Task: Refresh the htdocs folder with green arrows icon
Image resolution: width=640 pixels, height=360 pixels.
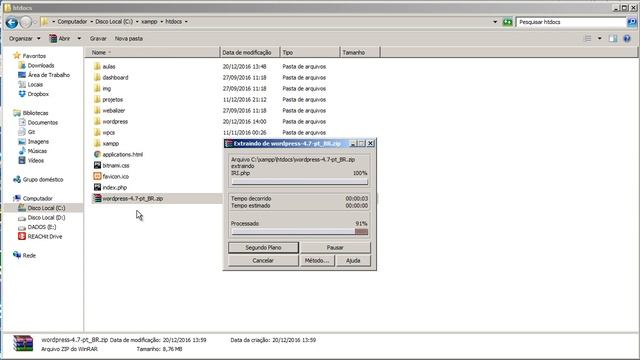Action: pos(507,22)
